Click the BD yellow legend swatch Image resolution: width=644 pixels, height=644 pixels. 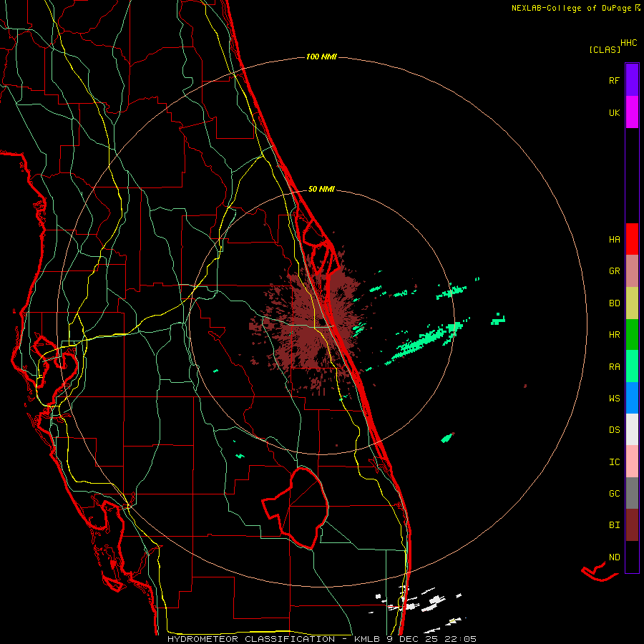632,303
